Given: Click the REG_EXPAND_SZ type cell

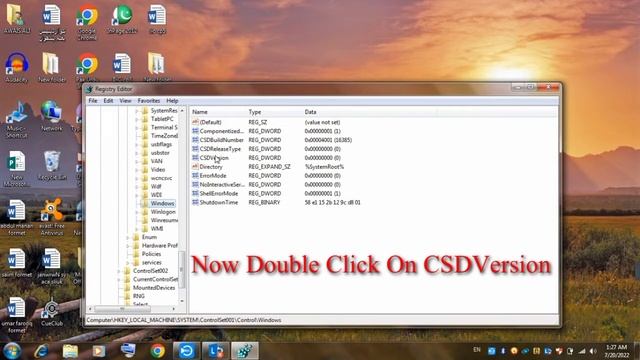Looking at the screenshot, I should [x=269, y=167].
